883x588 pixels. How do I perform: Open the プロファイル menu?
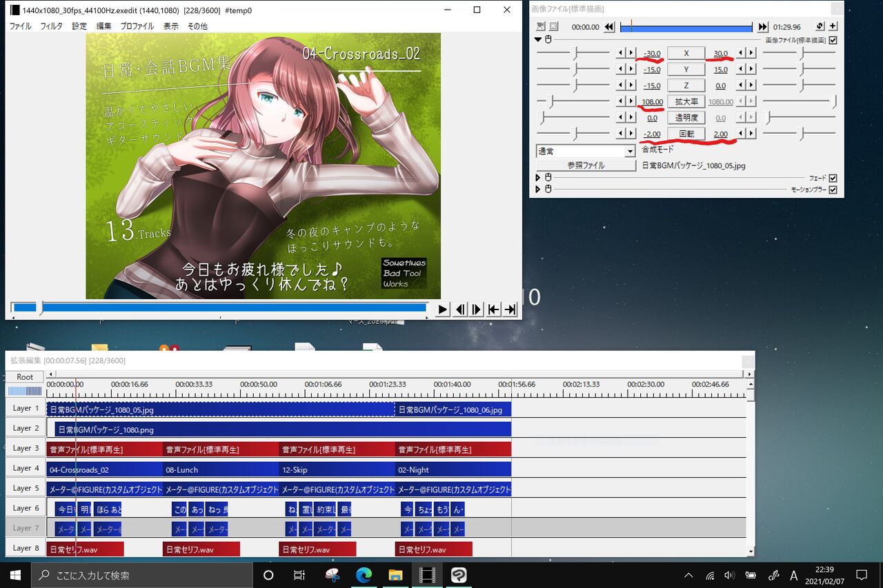(x=137, y=26)
